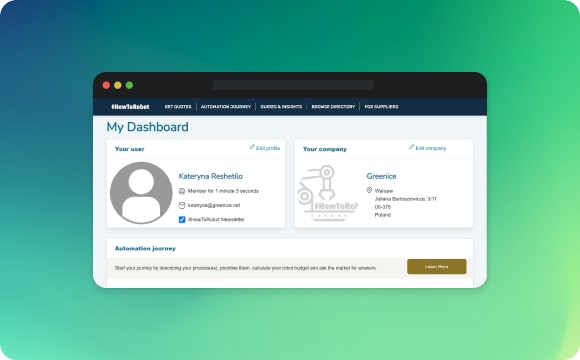Click the Member for 1 minute text

(x=223, y=191)
